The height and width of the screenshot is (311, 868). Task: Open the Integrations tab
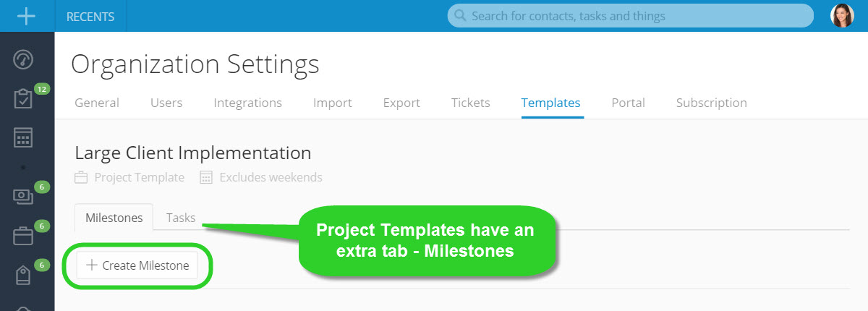247,103
